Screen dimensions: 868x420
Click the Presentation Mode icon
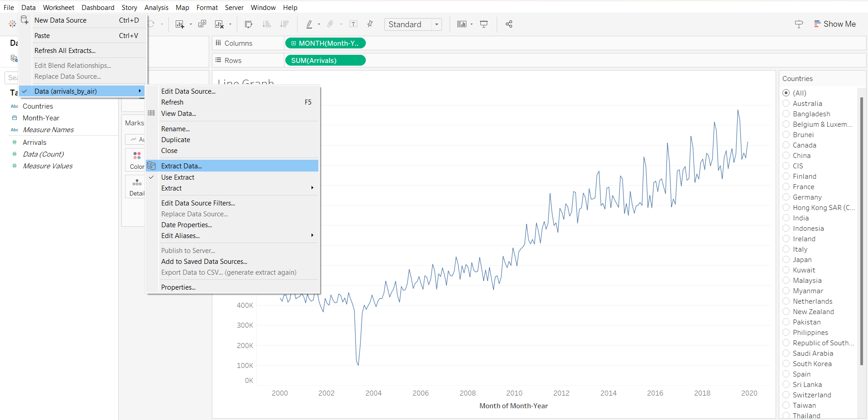pos(484,24)
